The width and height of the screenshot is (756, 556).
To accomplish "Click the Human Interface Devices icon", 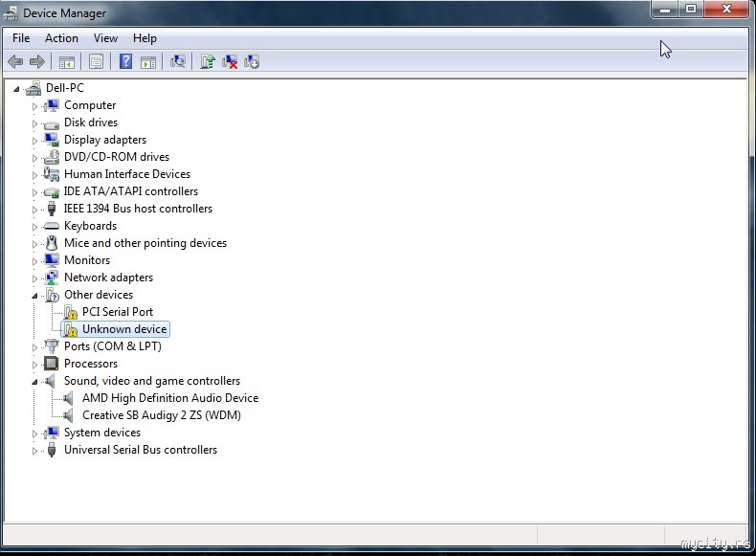I will point(51,174).
